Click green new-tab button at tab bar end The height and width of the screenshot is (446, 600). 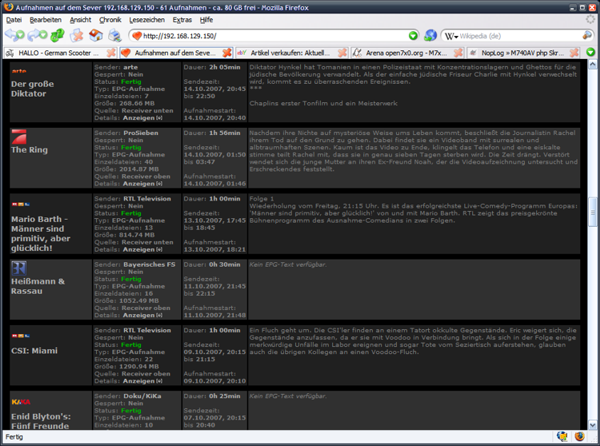pos(590,52)
